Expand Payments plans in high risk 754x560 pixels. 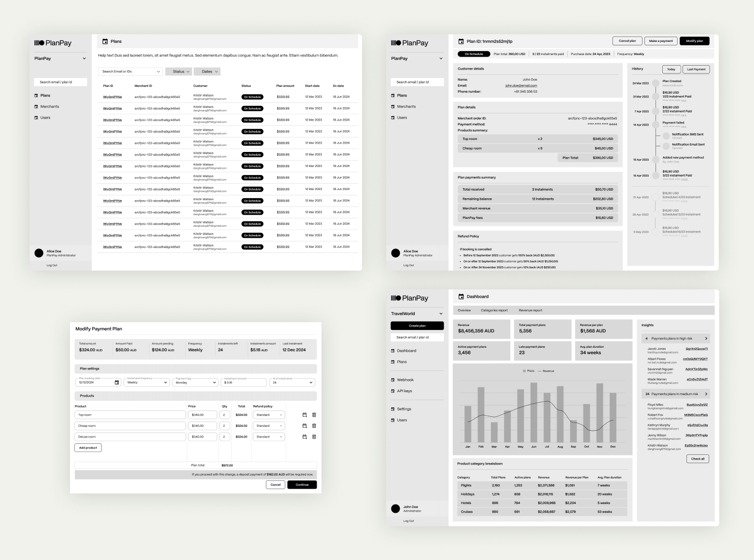click(x=706, y=339)
